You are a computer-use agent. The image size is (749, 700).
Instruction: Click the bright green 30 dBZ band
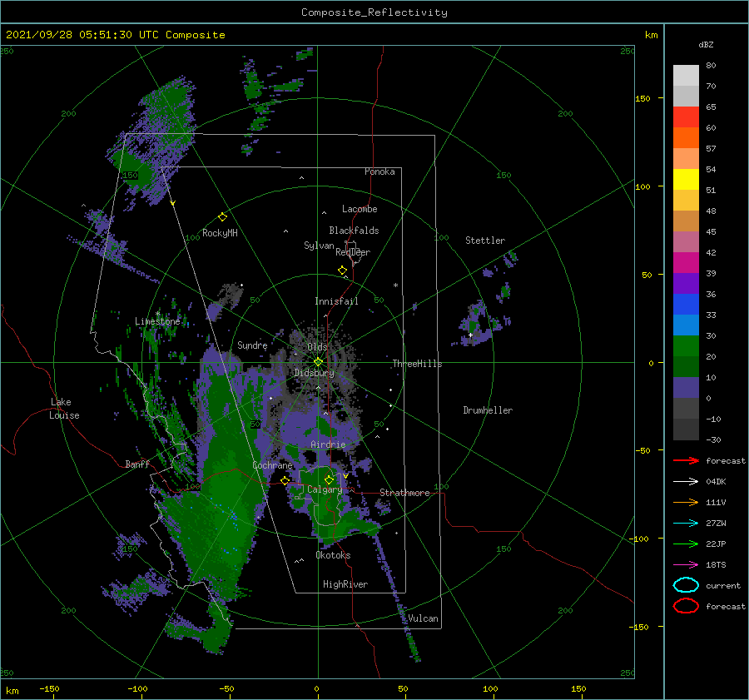pos(686,346)
